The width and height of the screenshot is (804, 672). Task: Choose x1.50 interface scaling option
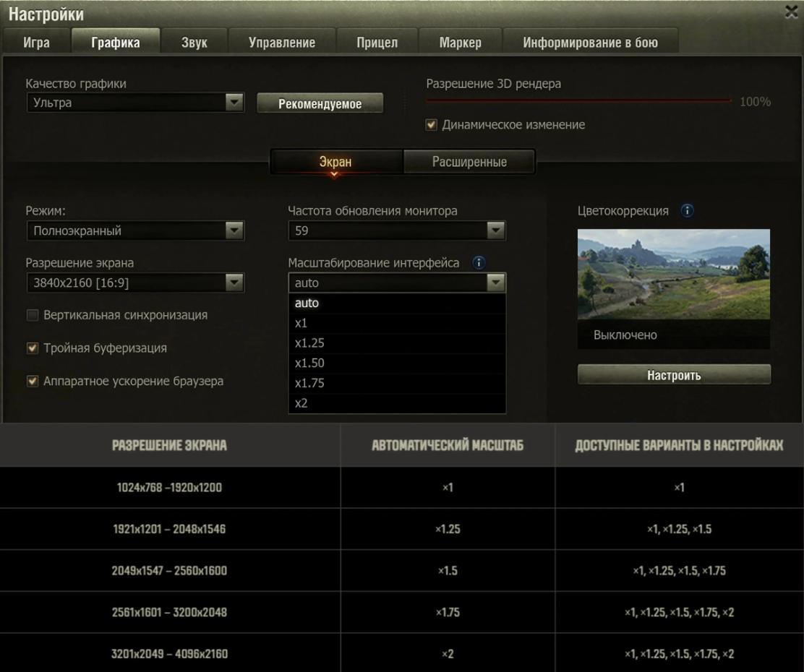397,363
